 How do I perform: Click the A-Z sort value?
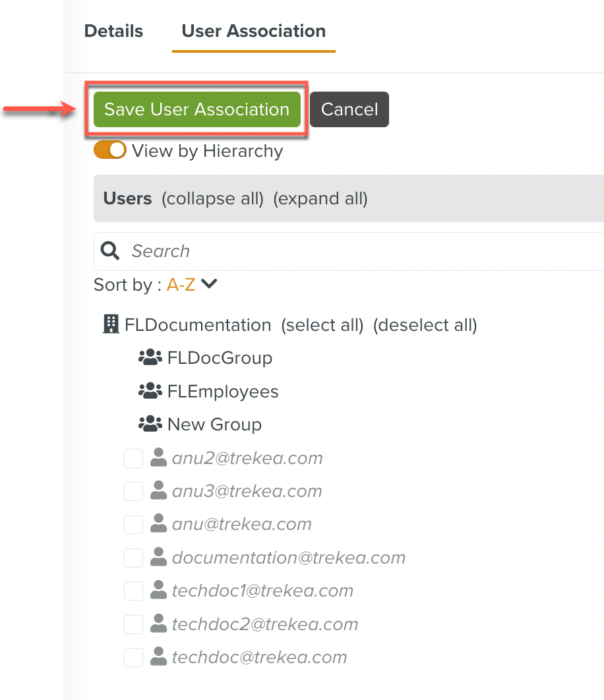click(181, 284)
